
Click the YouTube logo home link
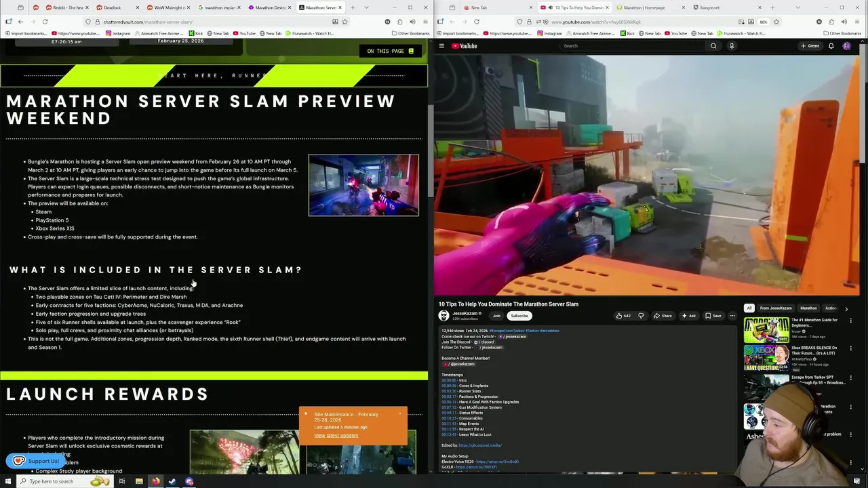[x=465, y=46]
